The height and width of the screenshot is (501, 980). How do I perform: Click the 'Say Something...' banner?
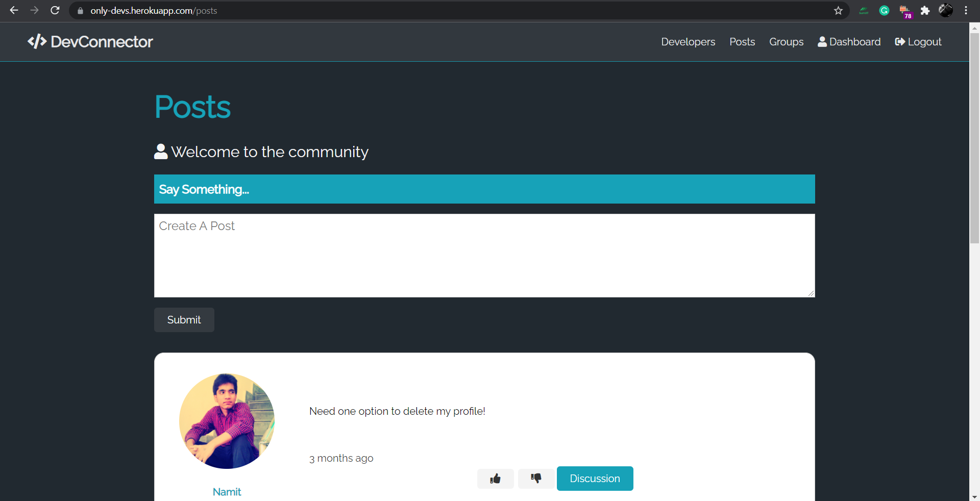(484, 189)
